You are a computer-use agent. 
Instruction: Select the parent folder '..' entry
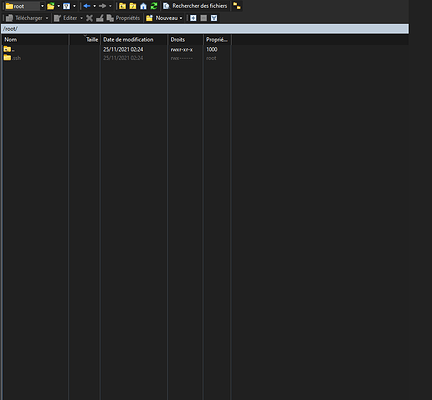9,49
